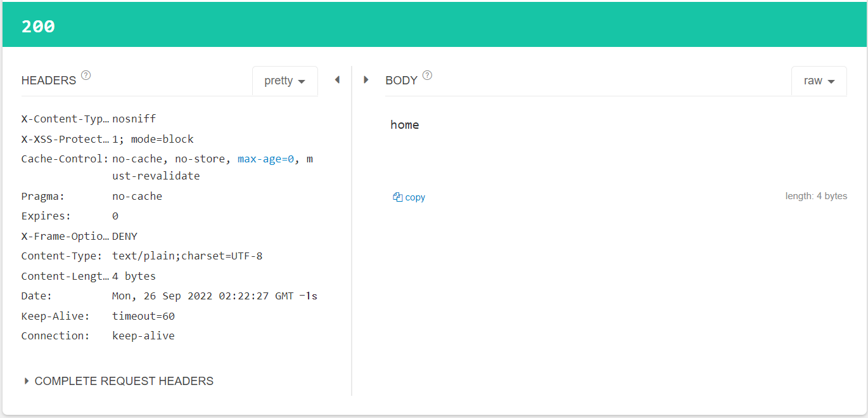Click the DENY value of X-Frame-Options
Image resolution: width=868 pixels, height=418 pixels.
pos(125,237)
